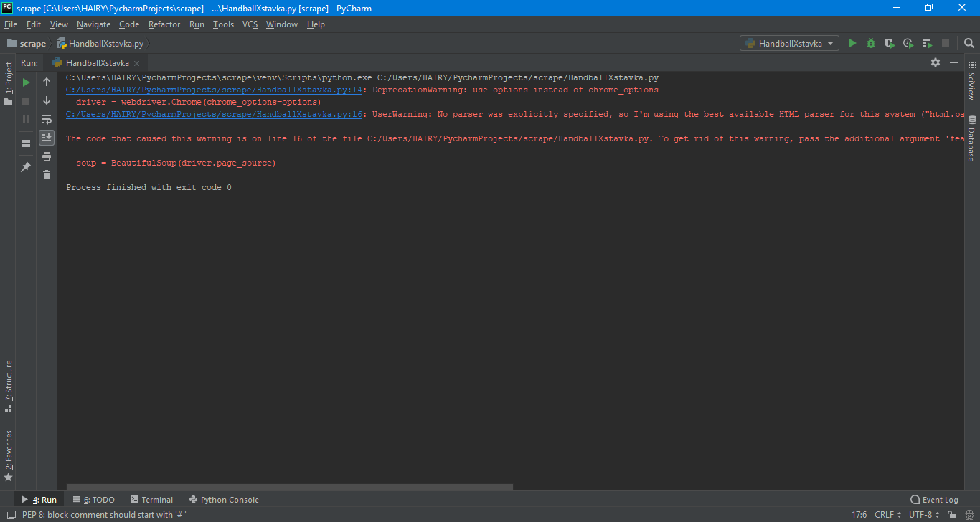This screenshot has height=522, width=980.
Task: Open the View menu
Action: tap(59, 24)
